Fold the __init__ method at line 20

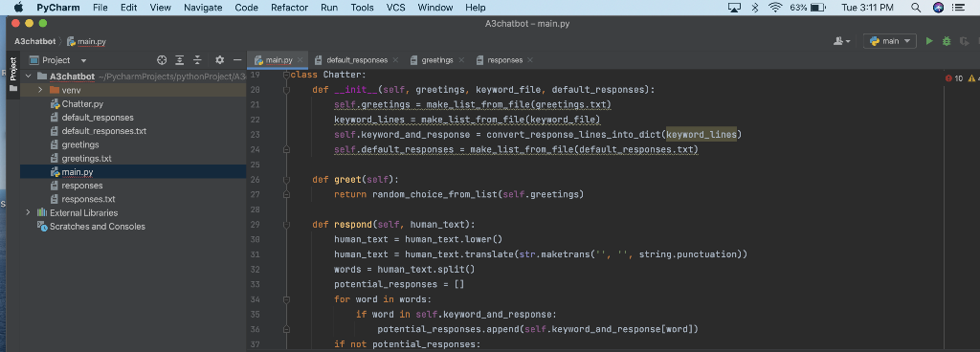click(286, 90)
